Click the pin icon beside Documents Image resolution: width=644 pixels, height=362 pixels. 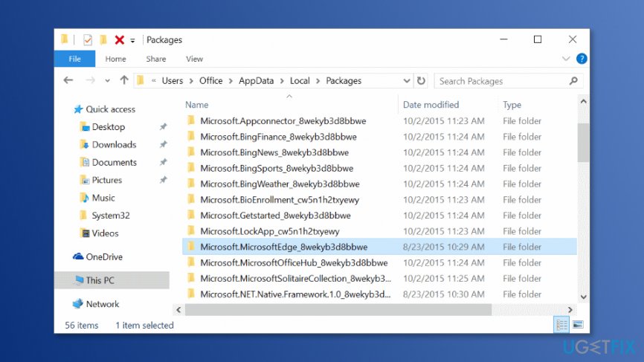point(163,162)
